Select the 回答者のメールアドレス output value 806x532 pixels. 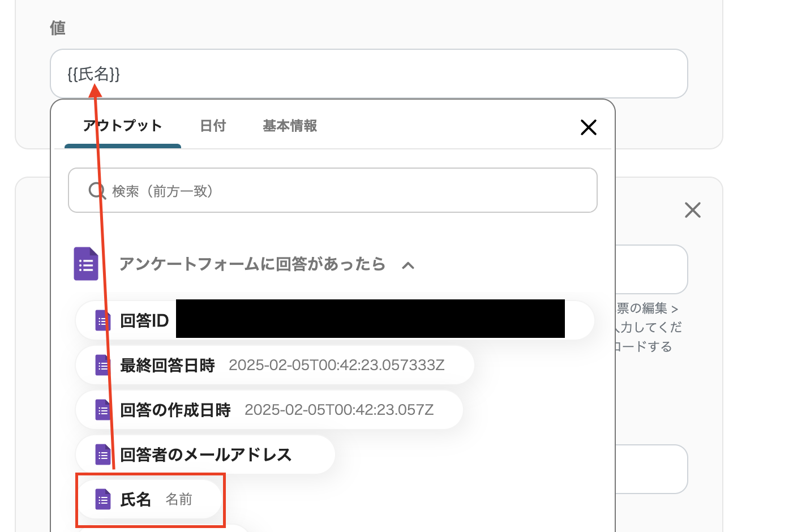point(205,454)
